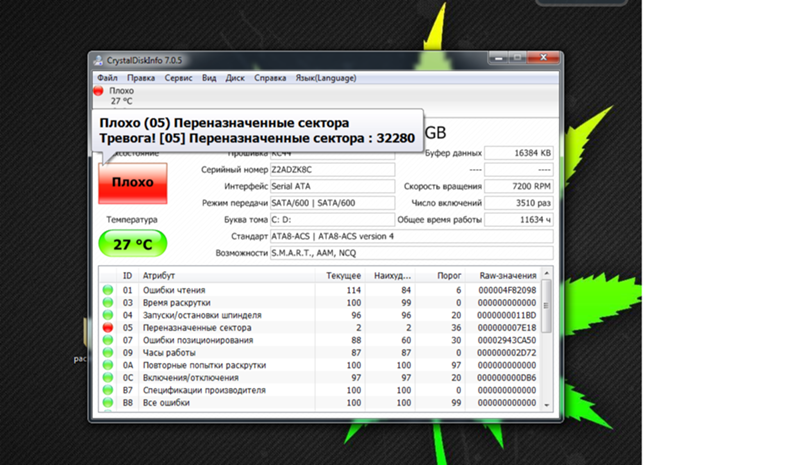Image resolution: width=800 pixels, height=465 pixels.
Task: Select the Все ошибки row
Action: coord(320,402)
